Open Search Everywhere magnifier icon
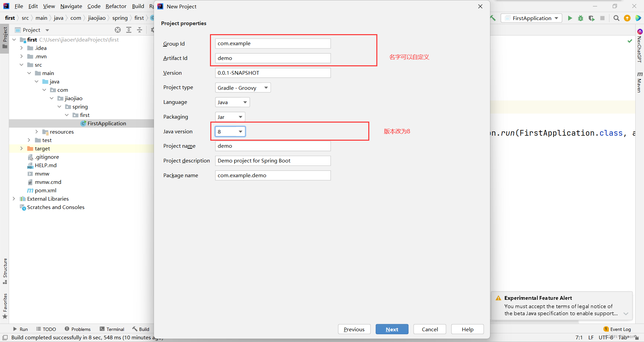The image size is (644, 342). pyautogui.click(x=616, y=18)
